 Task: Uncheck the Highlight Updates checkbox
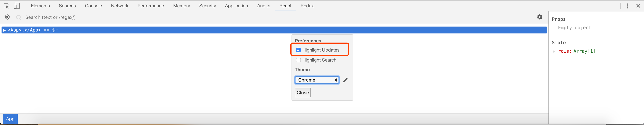click(298, 50)
